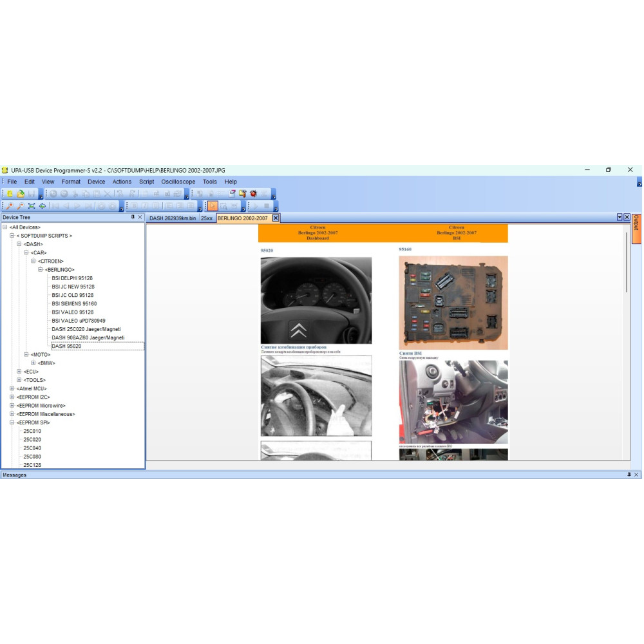644x644 pixels.
Task: Click the Bold B toolbar icon
Action: [134, 206]
